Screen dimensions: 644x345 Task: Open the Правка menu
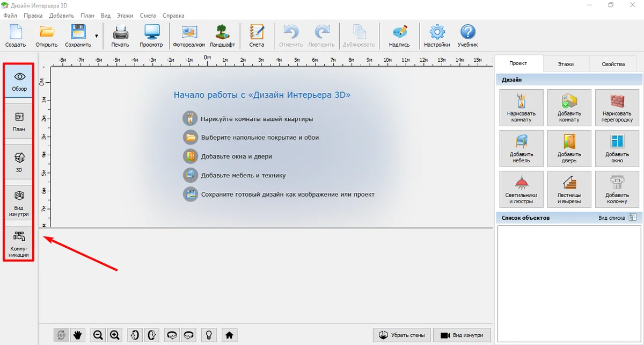tap(33, 16)
